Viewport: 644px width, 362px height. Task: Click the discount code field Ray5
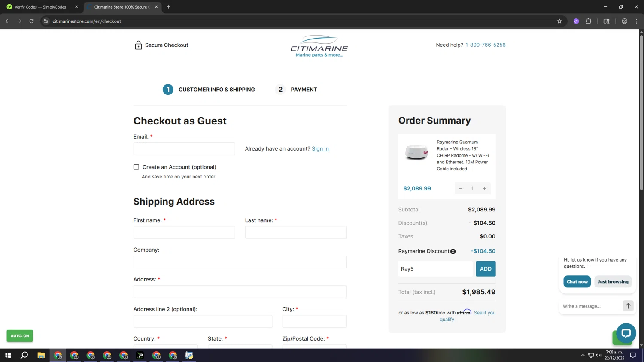(x=435, y=269)
